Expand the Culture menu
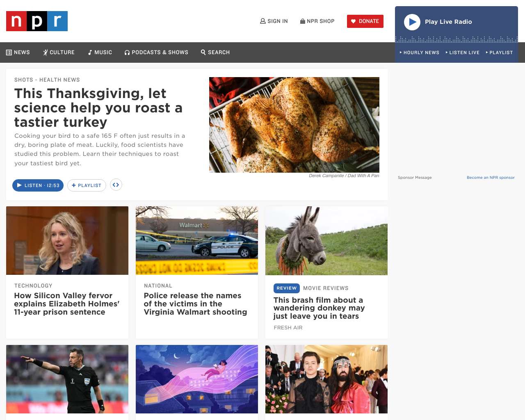The image size is (525, 420). pos(59,52)
